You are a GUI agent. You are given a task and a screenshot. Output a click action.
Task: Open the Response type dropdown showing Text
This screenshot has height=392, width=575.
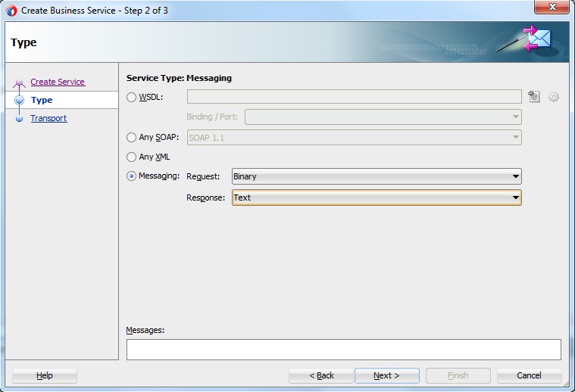coord(377,198)
